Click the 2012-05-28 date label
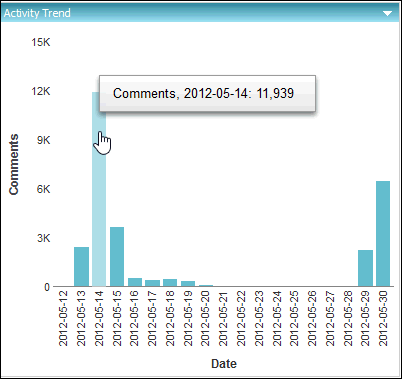This screenshot has width=402, height=379. pyautogui.click(x=347, y=318)
